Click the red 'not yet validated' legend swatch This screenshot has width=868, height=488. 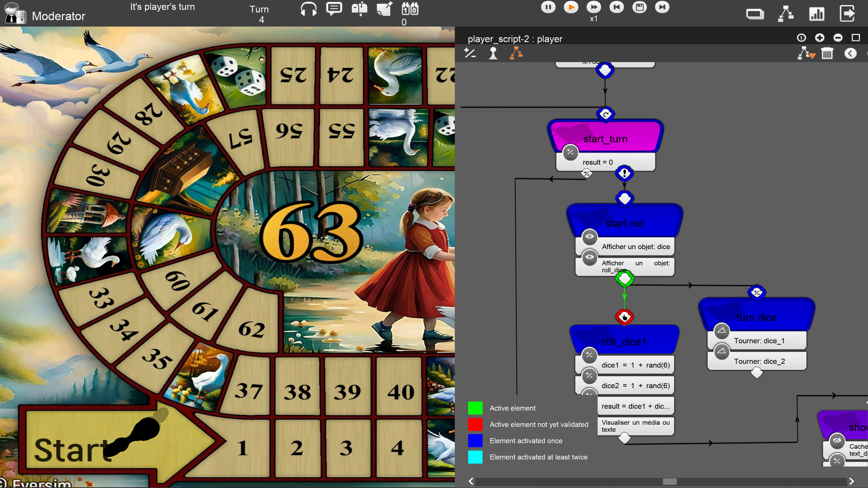coord(475,424)
